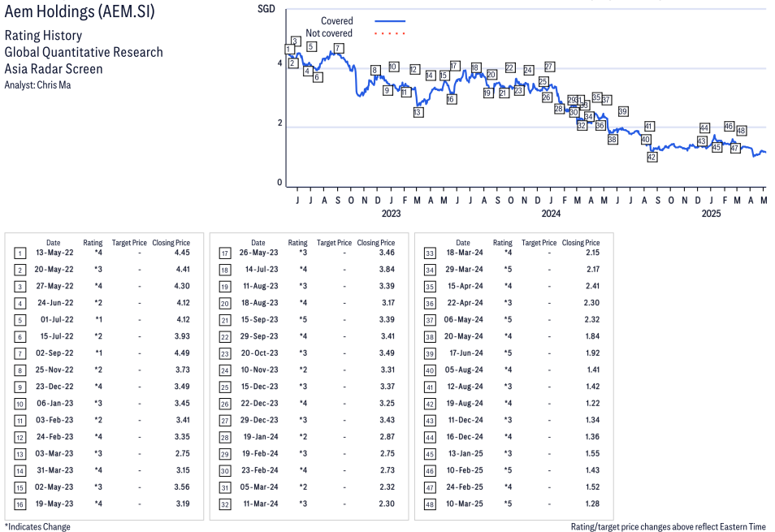The height and width of the screenshot is (532, 775).
Task: Click the solid blue Covered legend line
Action: click(x=390, y=21)
